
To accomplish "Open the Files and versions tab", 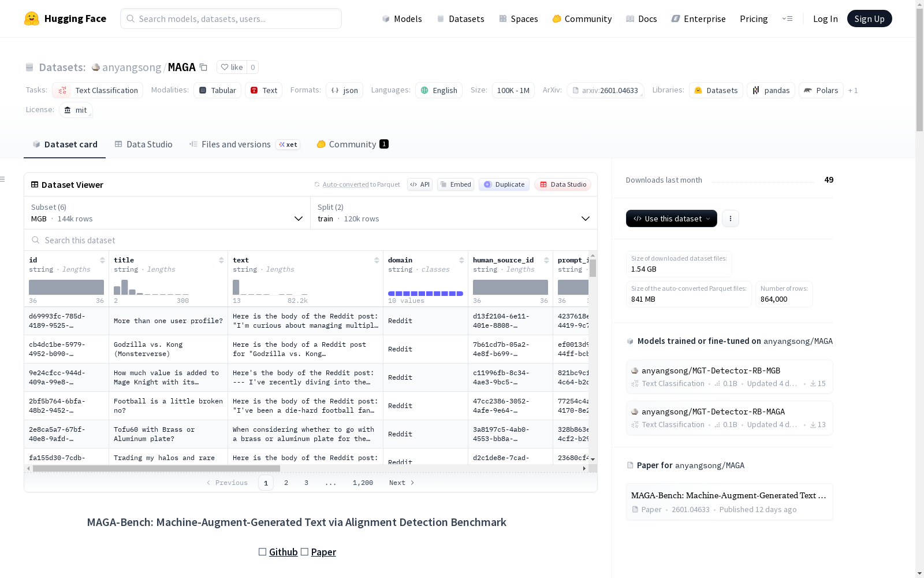I will point(244,144).
